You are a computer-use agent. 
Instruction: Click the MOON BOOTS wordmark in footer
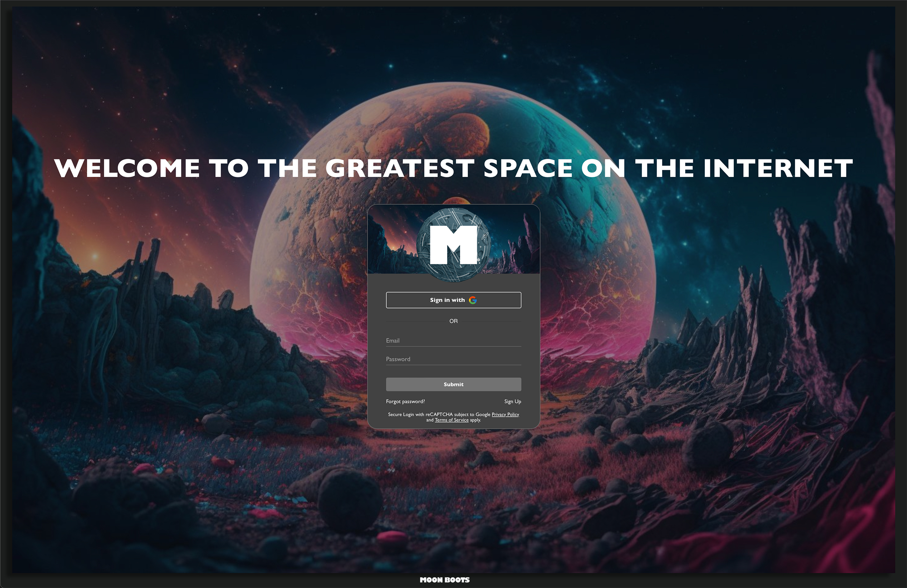tap(444, 580)
